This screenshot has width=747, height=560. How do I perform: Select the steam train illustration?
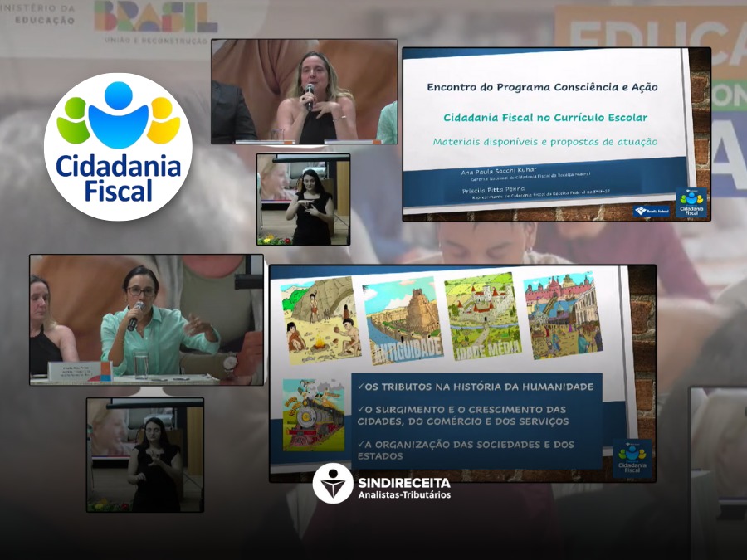(313, 415)
